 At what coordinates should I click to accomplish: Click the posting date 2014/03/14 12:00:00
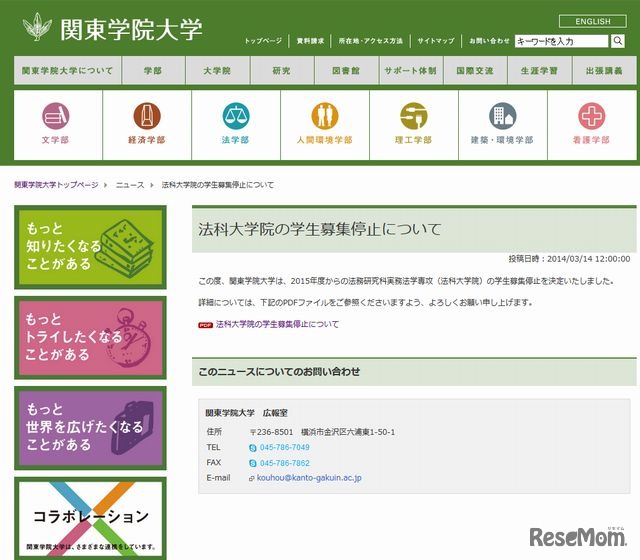pos(588,259)
